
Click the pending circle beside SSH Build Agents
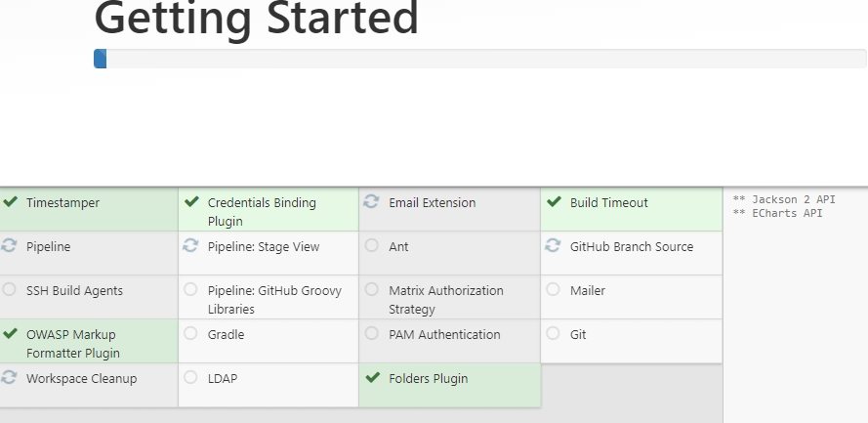tap(9, 289)
